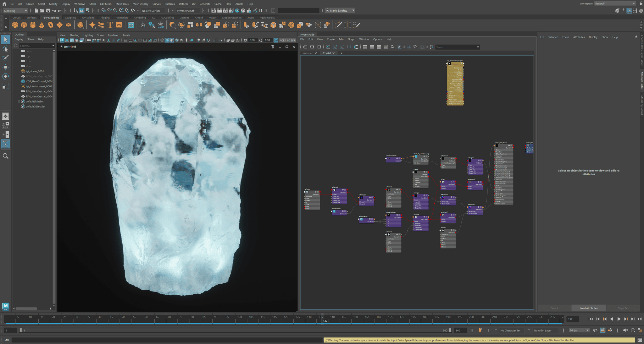The height and width of the screenshot is (344, 644).
Task: Click the graph input connections icon in Hypershade
Action: coord(305,47)
